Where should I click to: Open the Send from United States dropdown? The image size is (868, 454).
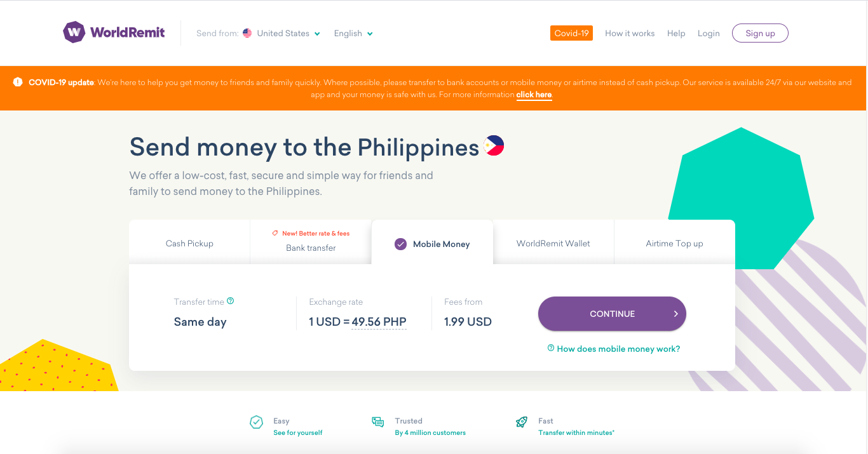[x=282, y=33]
